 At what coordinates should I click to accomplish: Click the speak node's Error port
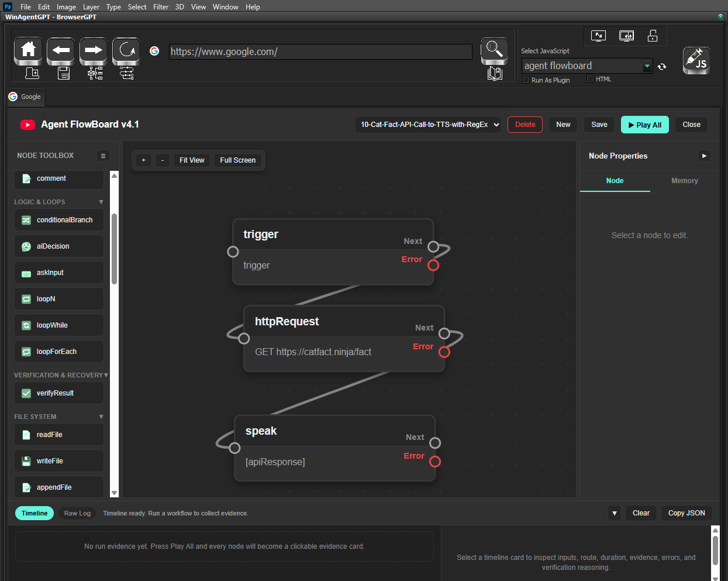pyautogui.click(x=435, y=462)
